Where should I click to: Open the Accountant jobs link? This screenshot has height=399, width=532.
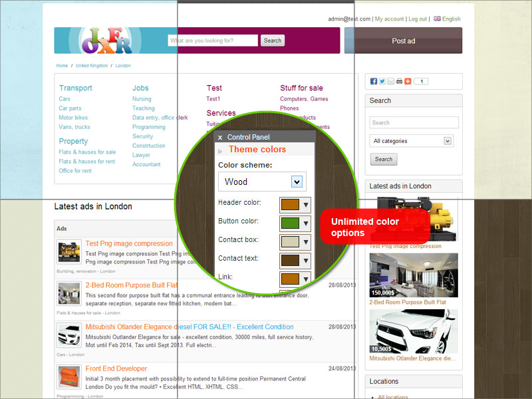(146, 164)
